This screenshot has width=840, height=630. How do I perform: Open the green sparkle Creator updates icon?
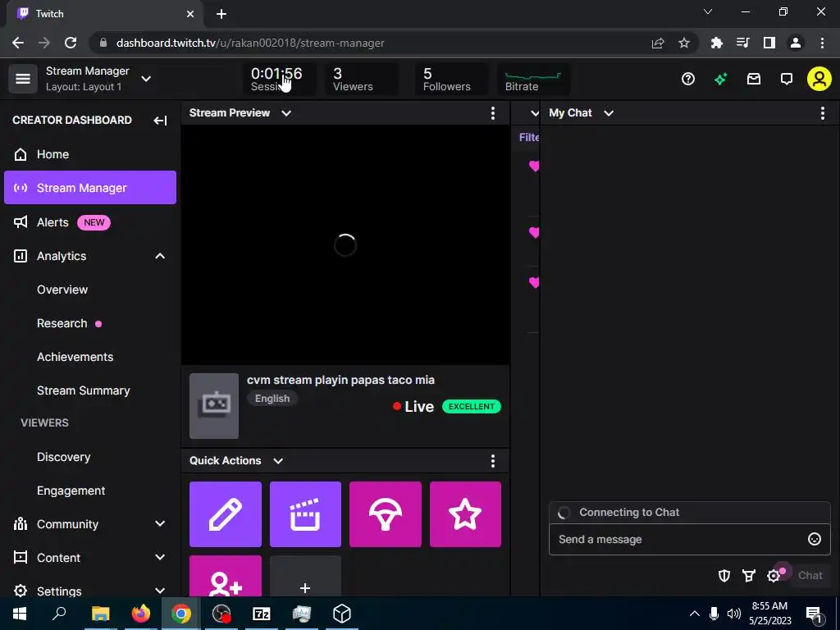click(x=720, y=80)
